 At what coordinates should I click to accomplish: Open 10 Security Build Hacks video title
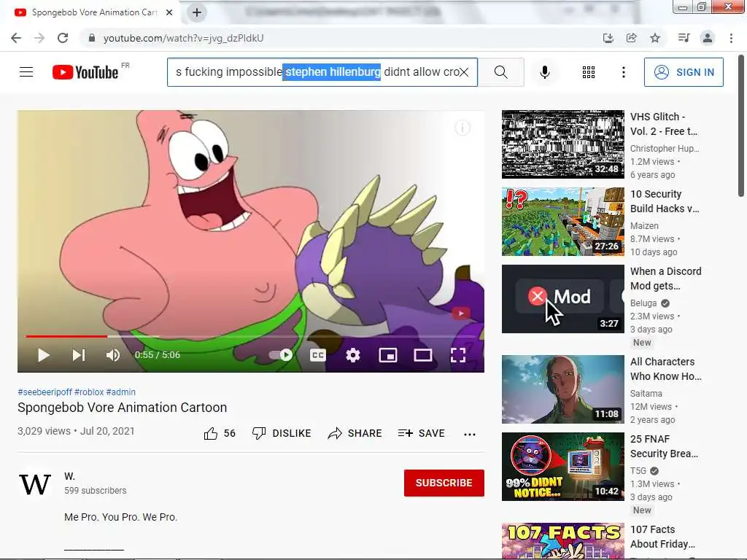click(665, 201)
